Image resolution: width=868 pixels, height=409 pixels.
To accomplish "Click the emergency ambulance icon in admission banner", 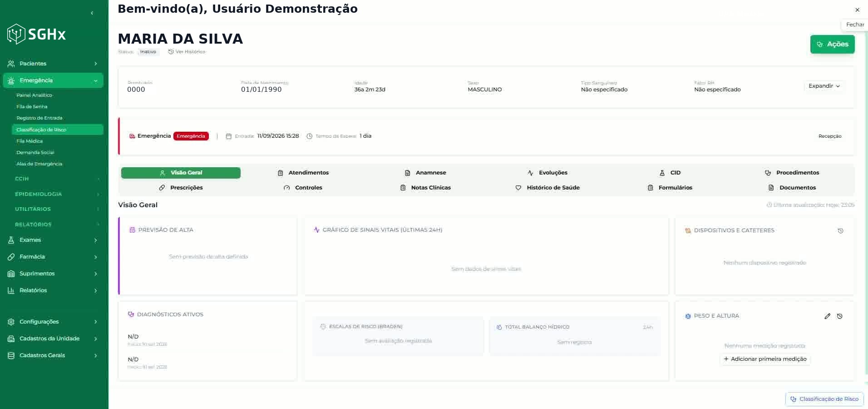I will [x=132, y=136].
